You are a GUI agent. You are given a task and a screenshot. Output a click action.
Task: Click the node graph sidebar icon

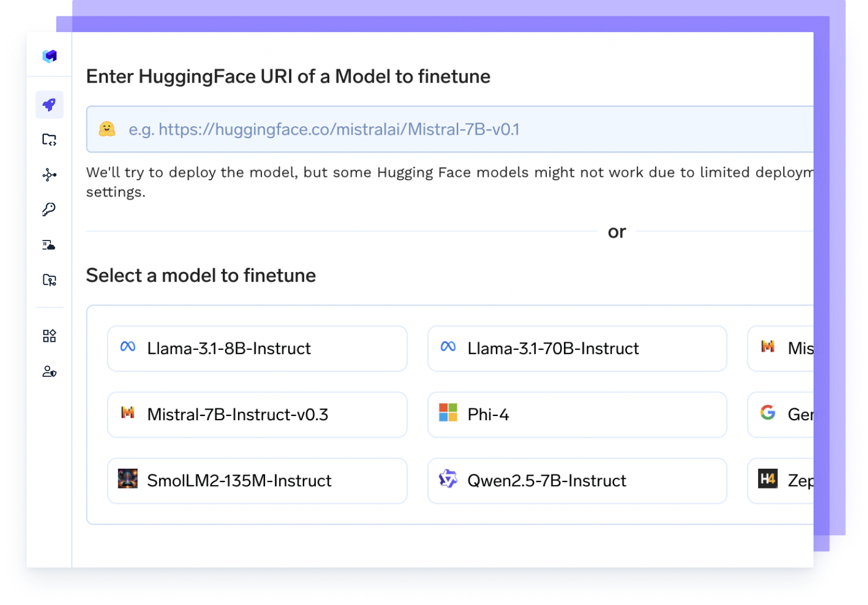coord(49,175)
